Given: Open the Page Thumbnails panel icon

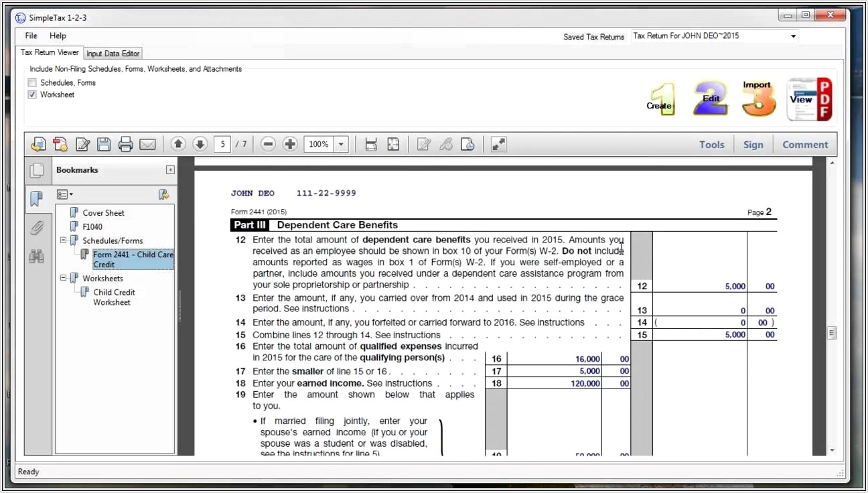Looking at the screenshot, I should point(36,171).
